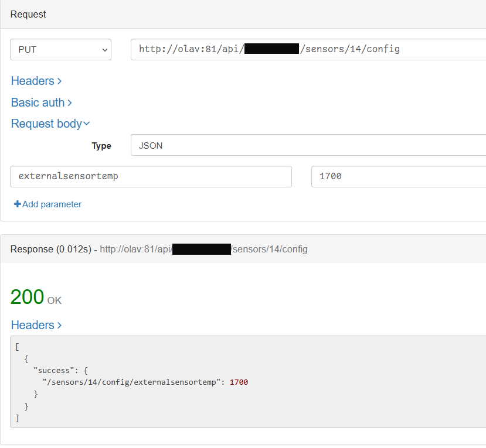Click the red 1700 value in response JSON
The height and width of the screenshot is (448, 486).
point(239,382)
